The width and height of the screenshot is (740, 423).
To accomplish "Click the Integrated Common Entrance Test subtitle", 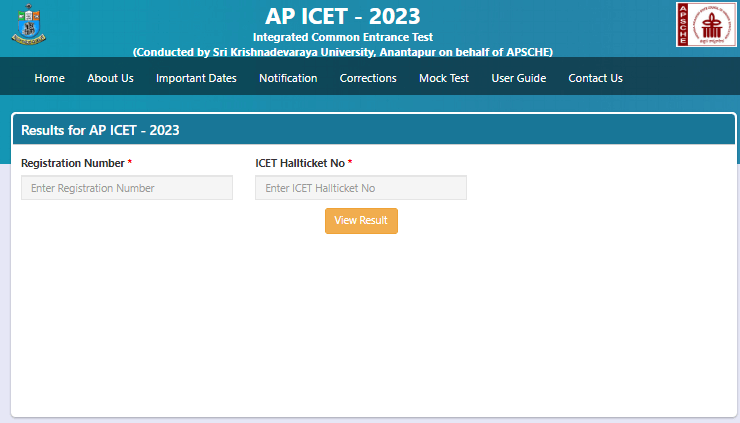I will click(343, 37).
